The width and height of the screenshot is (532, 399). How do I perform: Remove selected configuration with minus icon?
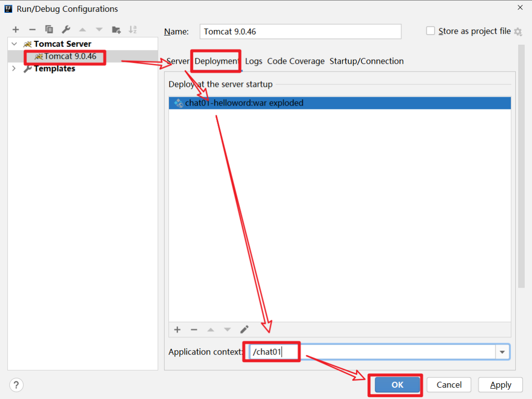(x=32, y=30)
